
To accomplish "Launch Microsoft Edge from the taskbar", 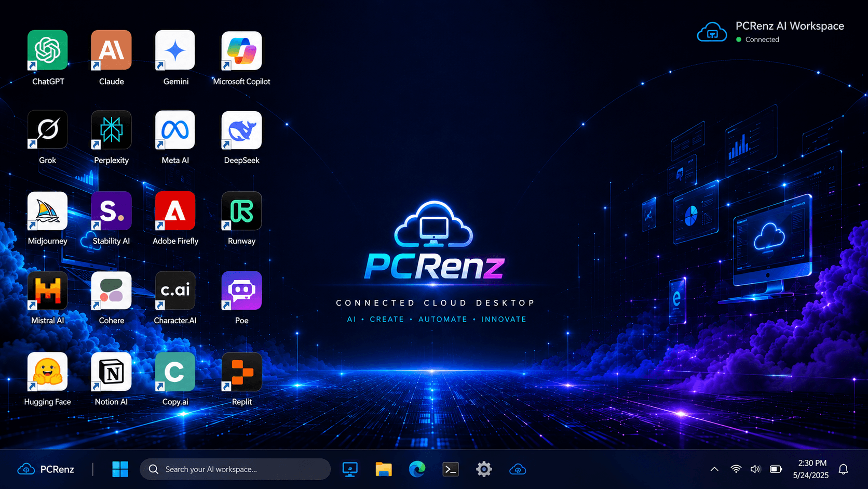I will [417, 469].
